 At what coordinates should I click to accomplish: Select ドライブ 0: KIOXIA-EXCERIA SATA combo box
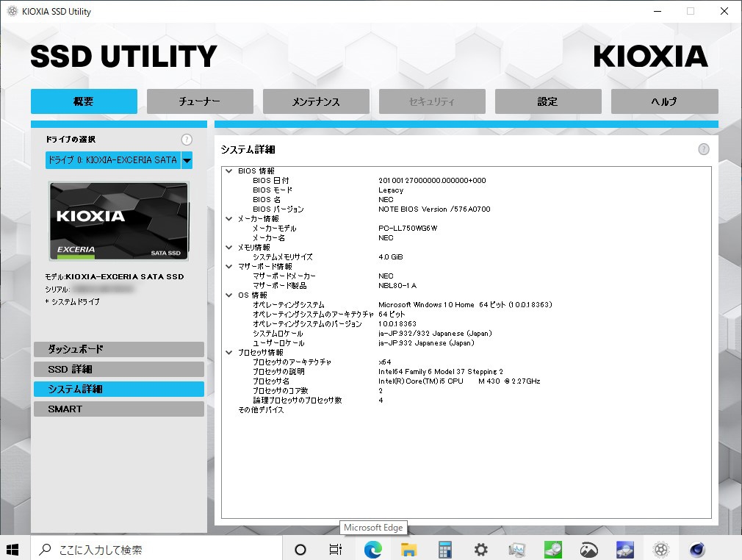[x=119, y=160]
